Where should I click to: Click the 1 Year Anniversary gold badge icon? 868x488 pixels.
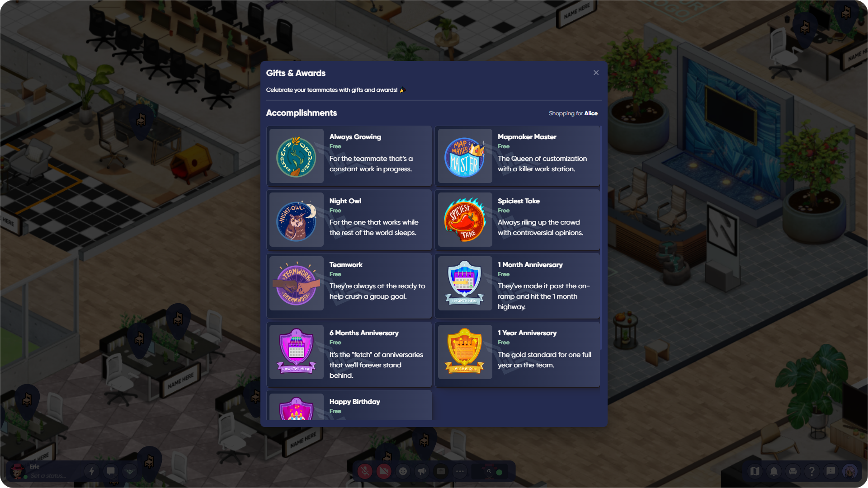click(464, 352)
